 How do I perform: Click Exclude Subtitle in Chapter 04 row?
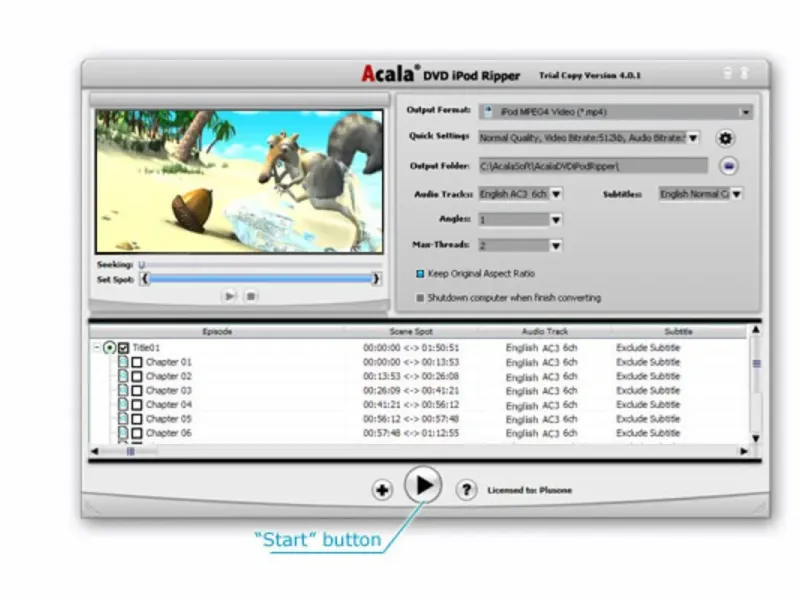(648, 405)
